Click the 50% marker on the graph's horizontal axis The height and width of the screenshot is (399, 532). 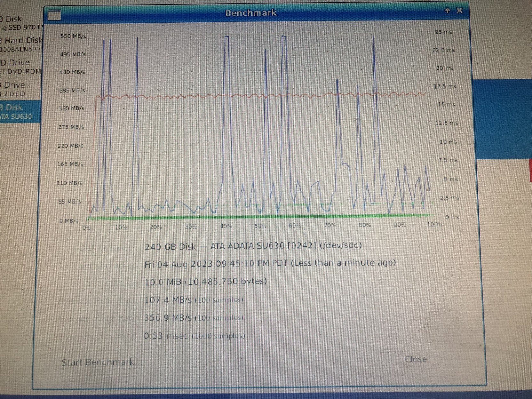coord(260,226)
